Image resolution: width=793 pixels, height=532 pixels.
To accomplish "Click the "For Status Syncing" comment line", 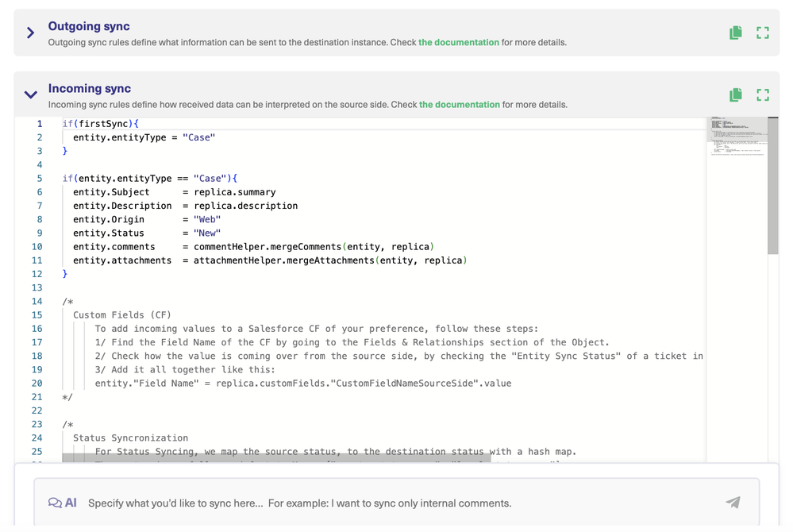I will 335,452.
